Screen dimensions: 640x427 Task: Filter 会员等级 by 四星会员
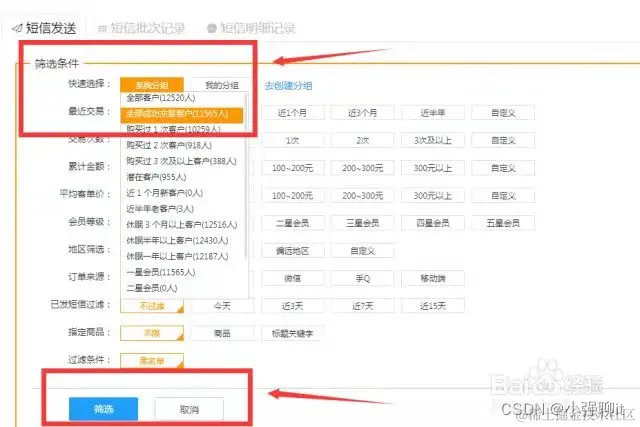point(433,223)
